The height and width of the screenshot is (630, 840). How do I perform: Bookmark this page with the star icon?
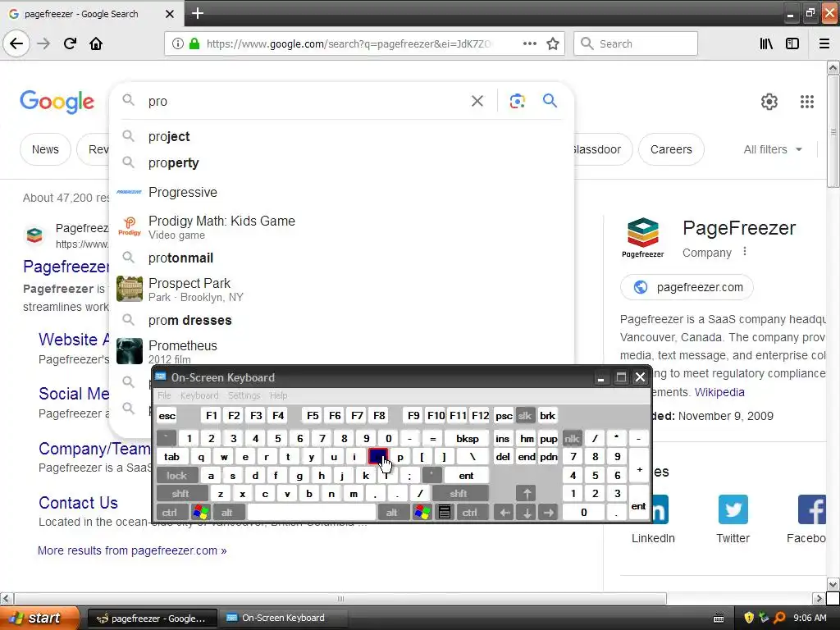coord(553,43)
